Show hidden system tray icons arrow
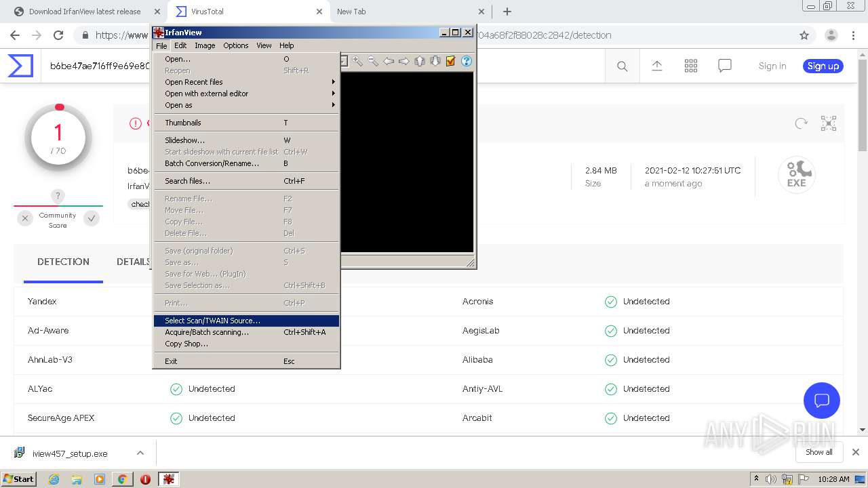The width and height of the screenshot is (868, 488). pyautogui.click(x=756, y=479)
